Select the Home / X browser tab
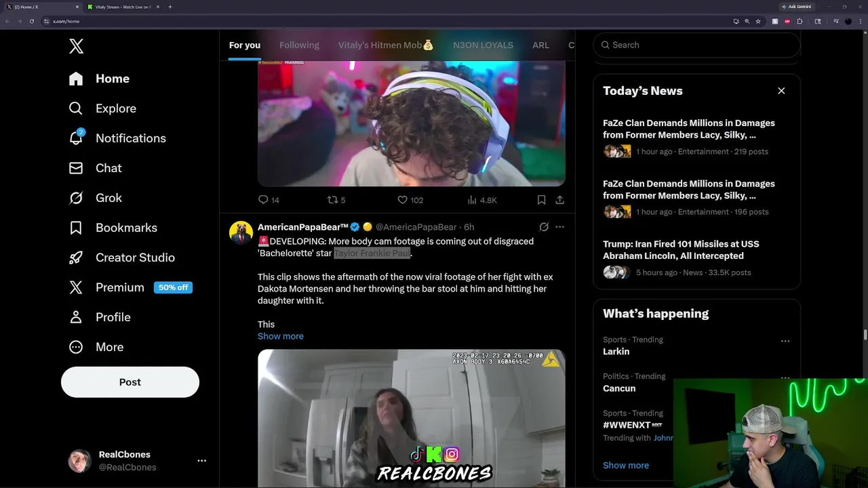Screen dimensions: 868x488 (42, 7)
